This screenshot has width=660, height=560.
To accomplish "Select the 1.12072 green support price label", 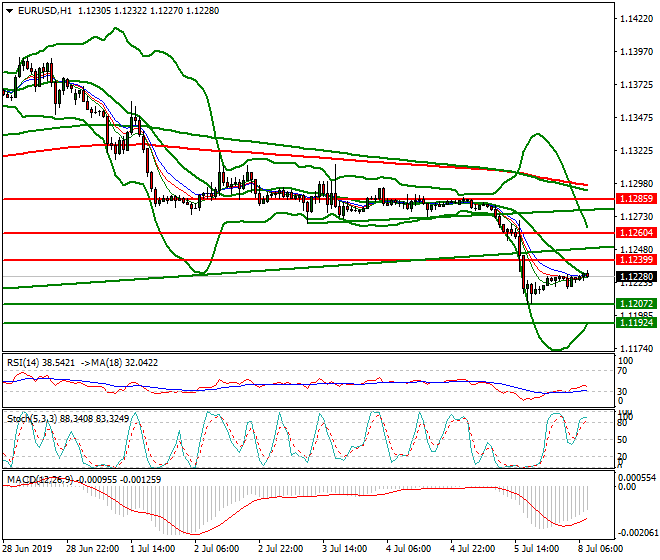I will 636,304.
